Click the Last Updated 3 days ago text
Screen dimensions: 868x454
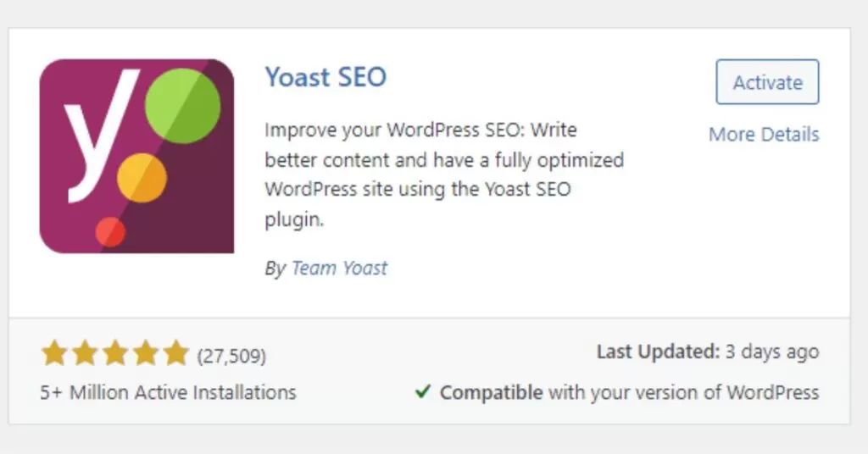708,352
